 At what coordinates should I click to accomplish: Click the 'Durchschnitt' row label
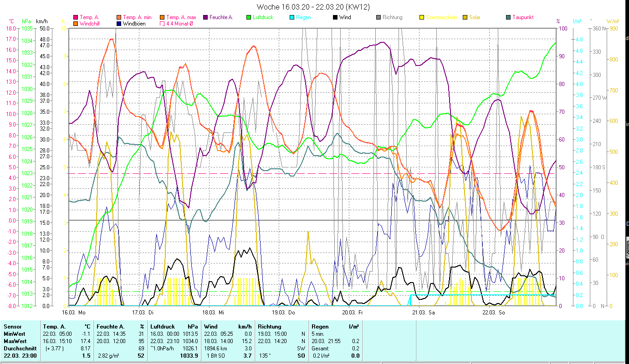coord(20,349)
